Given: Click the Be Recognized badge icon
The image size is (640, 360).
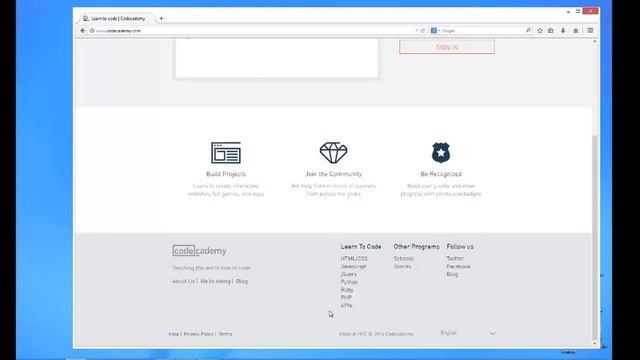Looking at the screenshot, I should click(441, 153).
